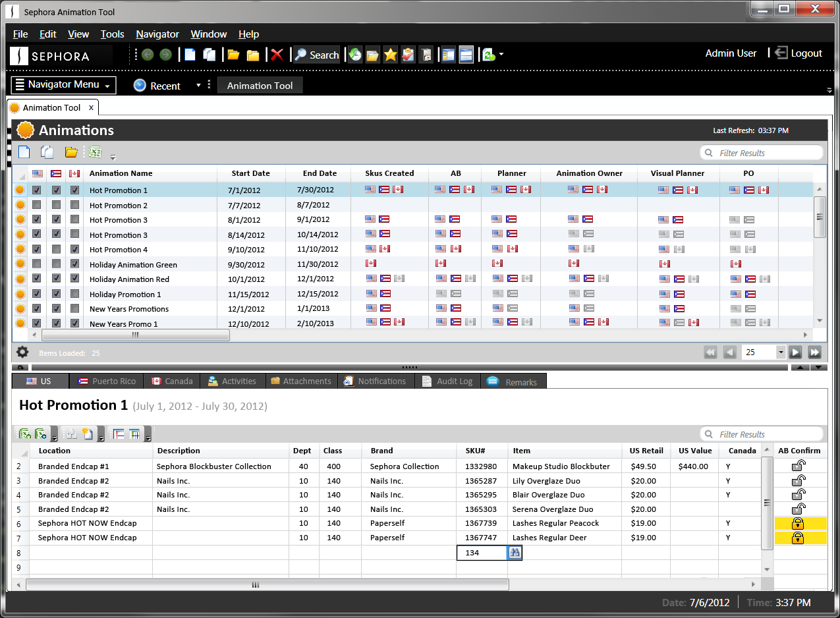Expand Animations toolbar overflow arrow

pyautogui.click(x=113, y=157)
